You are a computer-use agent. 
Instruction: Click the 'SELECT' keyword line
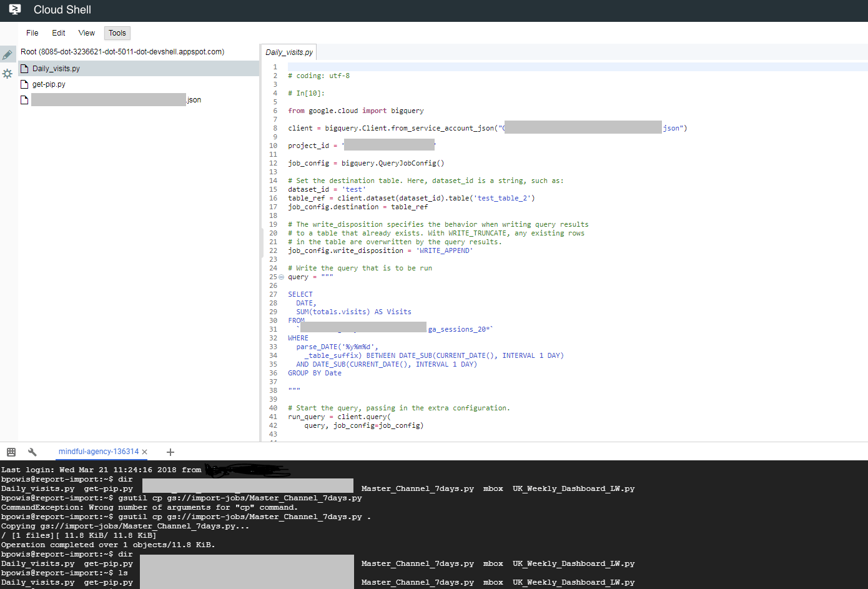coord(300,294)
